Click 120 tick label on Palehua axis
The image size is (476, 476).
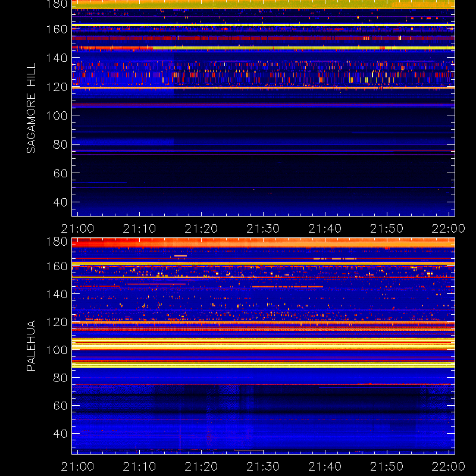click(x=57, y=322)
